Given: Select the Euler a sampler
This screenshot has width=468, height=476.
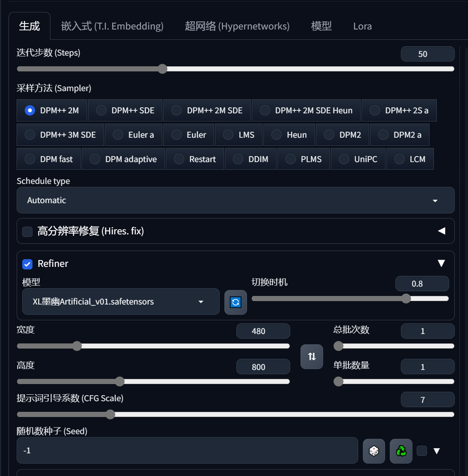Looking at the screenshot, I should coord(134,135).
